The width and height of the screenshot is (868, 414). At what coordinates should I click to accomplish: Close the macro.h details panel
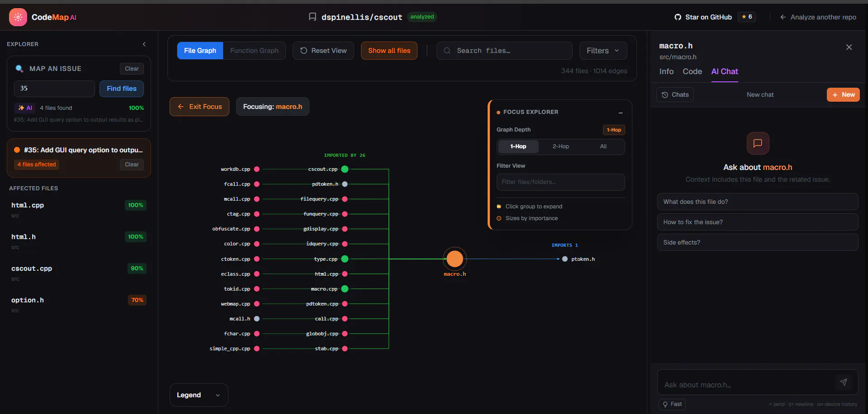(849, 47)
